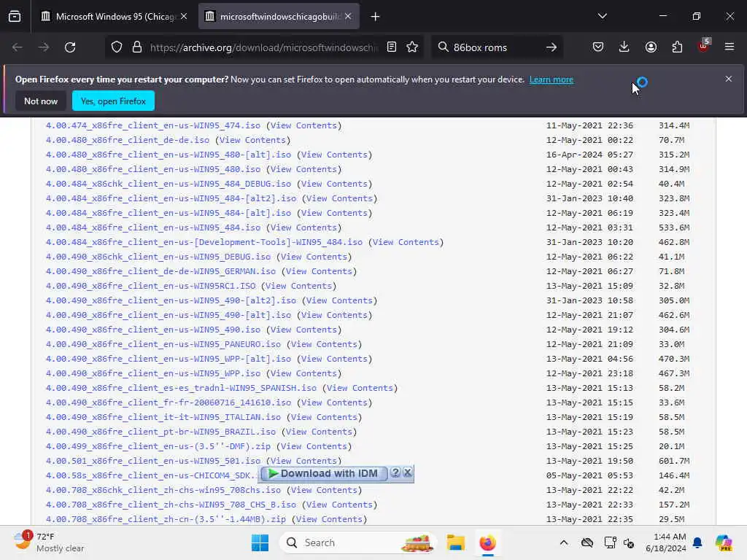Viewport: 747px width, 560px height.
Task: Download 4.00.490 WIN95_SPANISH.iso file
Action: pyautogui.click(x=181, y=388)
